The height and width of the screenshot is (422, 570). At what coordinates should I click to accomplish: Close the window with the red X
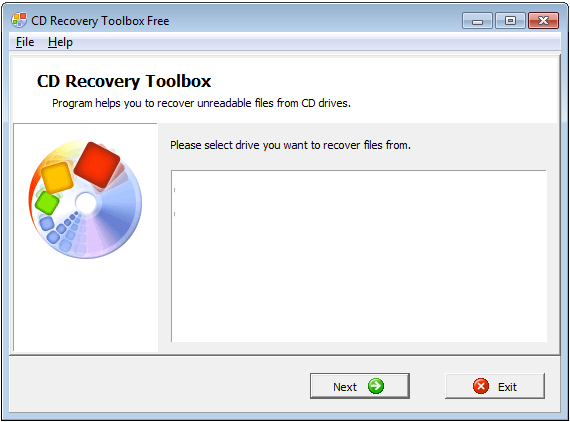coord(543,21)
